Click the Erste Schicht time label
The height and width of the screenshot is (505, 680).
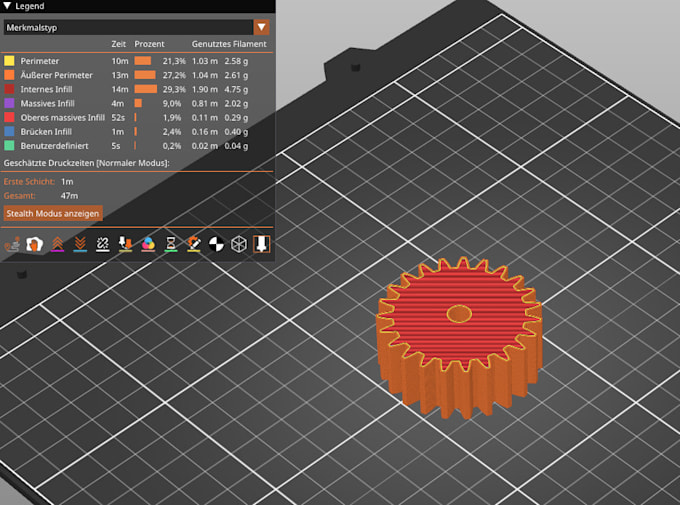29,181
